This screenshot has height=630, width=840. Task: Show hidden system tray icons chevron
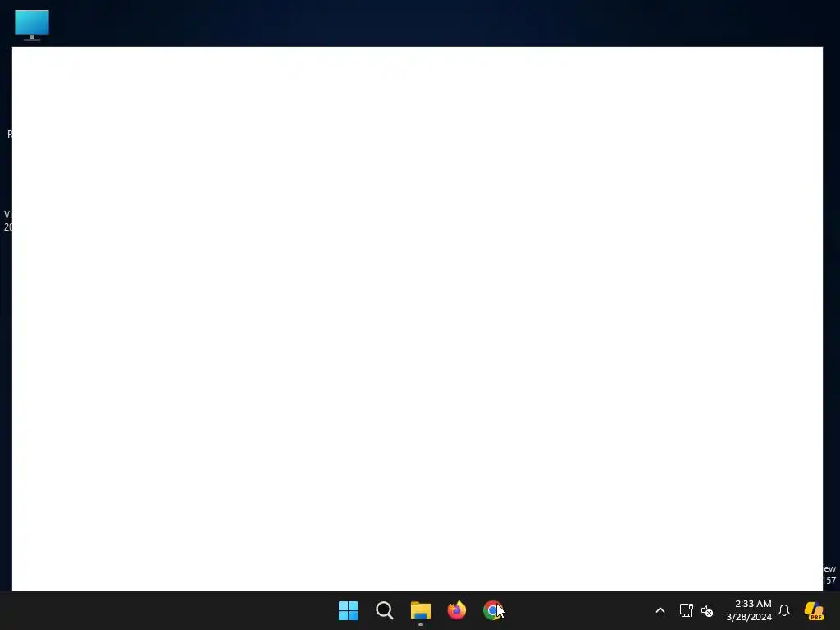660,610
